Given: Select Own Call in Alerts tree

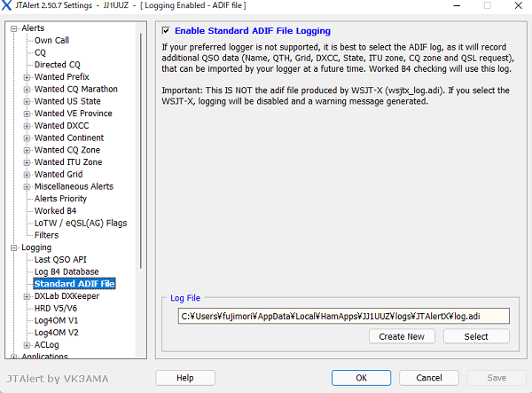Looking at the screenshot, I should point(51,41).
